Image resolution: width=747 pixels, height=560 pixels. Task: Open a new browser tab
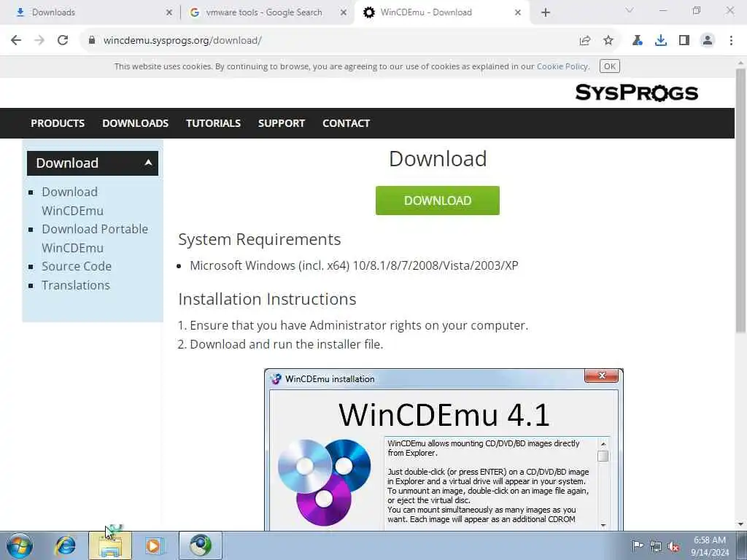546,12
